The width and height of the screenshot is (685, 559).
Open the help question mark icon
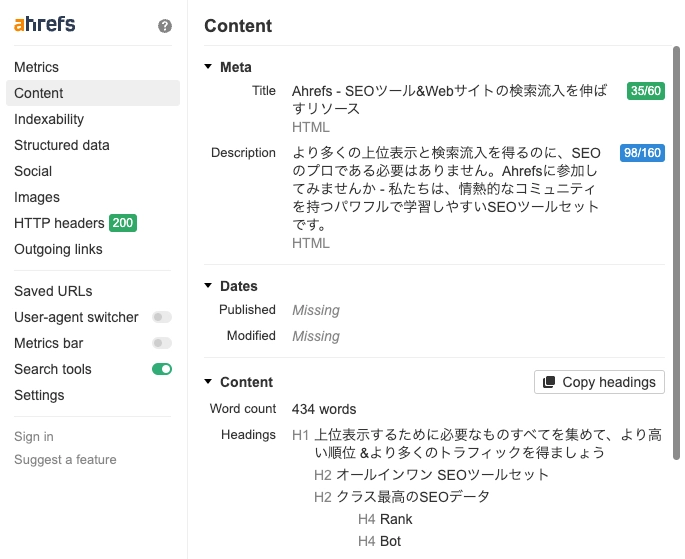[165, 26]
